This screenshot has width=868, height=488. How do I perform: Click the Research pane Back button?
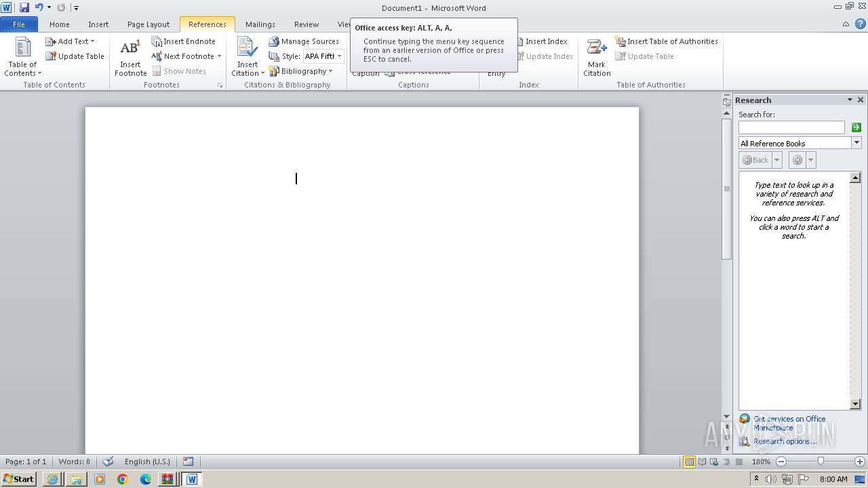(755, 160)
